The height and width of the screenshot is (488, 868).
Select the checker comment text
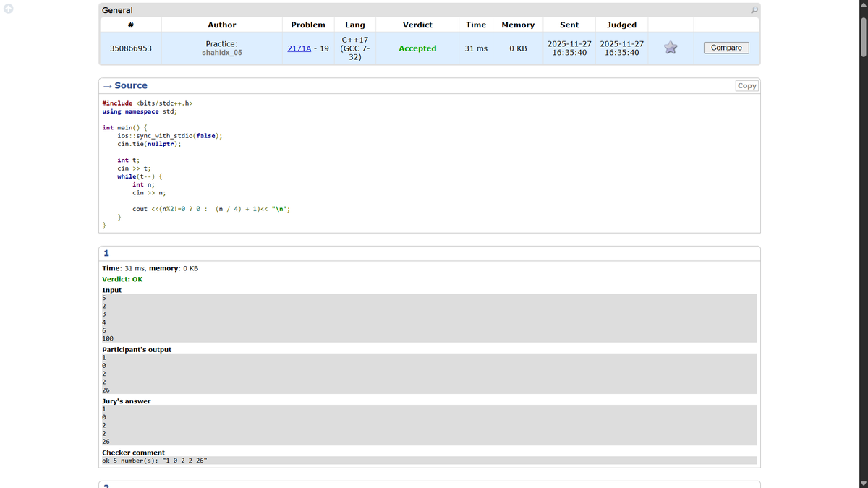(155, 461)
